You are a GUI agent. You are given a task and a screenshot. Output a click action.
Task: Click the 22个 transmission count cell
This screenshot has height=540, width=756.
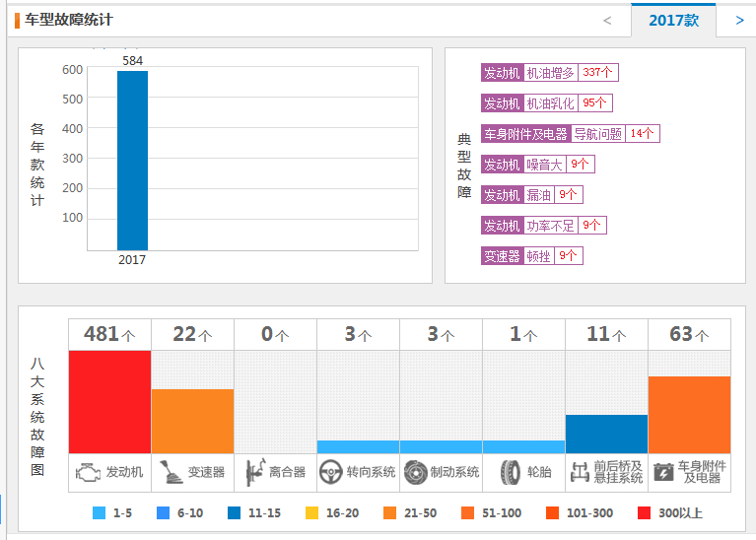coord(193,334)
